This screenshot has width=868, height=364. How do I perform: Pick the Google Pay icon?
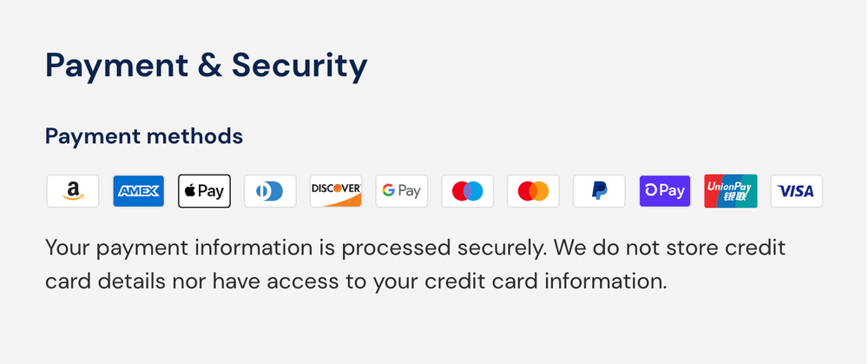(402, 191)
